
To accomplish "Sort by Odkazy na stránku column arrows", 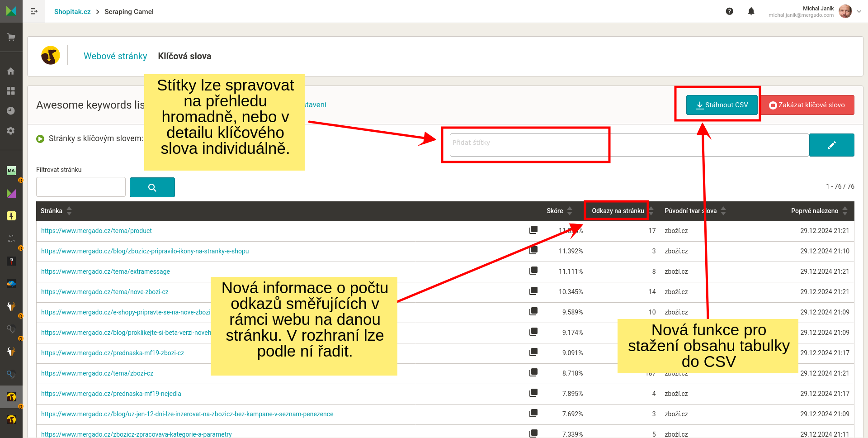I will (x=651, y=211).
